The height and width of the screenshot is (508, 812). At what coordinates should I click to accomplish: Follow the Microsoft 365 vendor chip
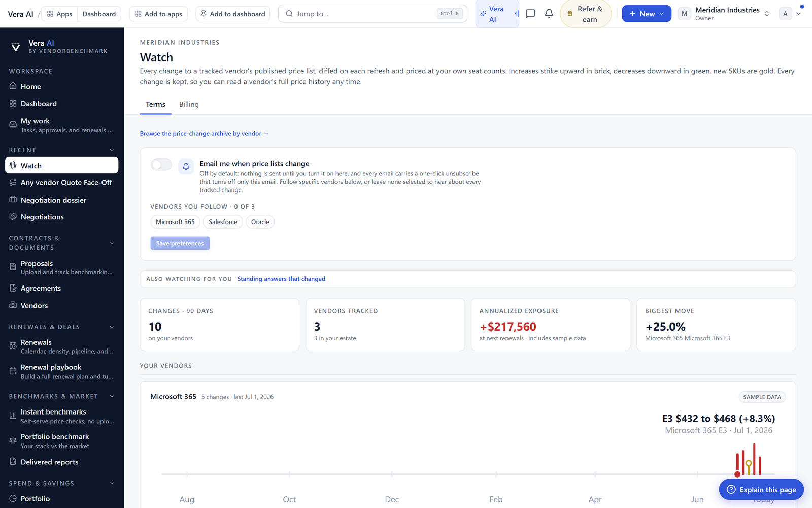175,222
